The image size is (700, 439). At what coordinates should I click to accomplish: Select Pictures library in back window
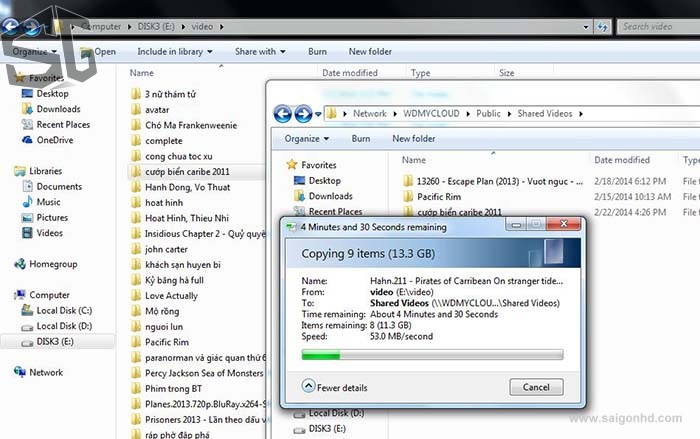[x=52, y=217]
